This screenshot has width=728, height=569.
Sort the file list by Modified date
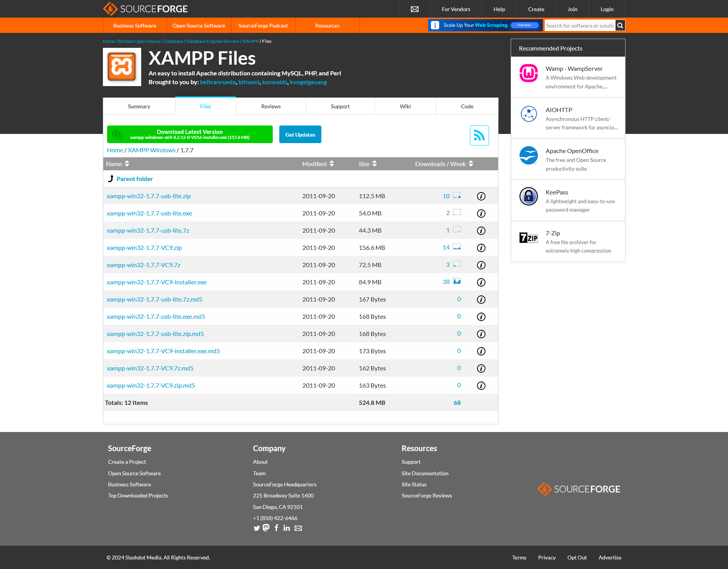(318, 164)
